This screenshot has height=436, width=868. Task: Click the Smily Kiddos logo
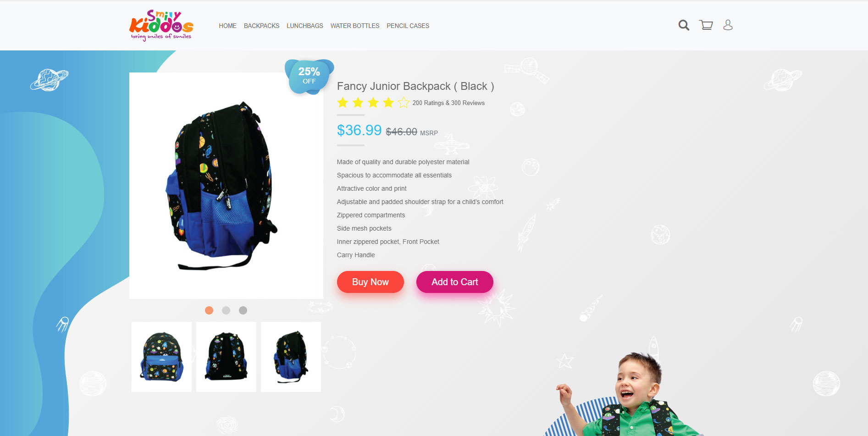[161, 25]
